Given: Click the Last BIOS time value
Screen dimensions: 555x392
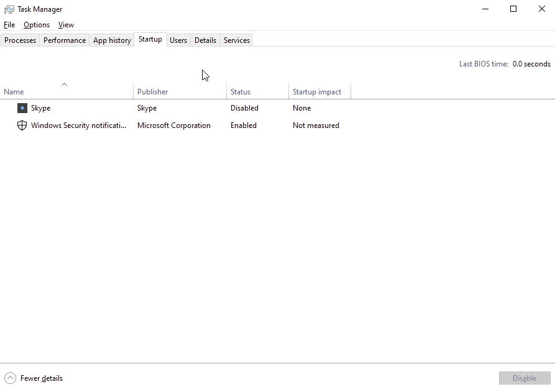Looking at the screenshot, I should (x=531, y=64).
